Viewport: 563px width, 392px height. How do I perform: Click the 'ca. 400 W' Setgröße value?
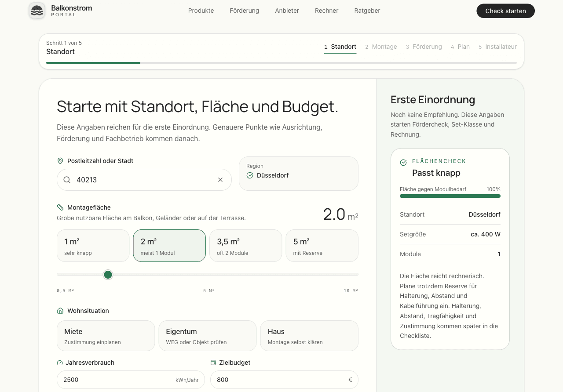pos(486,234)
